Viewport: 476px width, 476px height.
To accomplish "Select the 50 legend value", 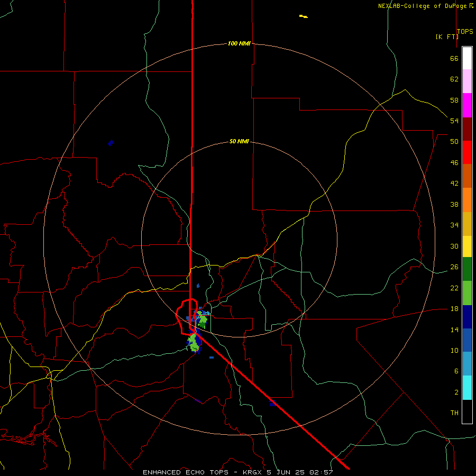I will coord(454,141).
